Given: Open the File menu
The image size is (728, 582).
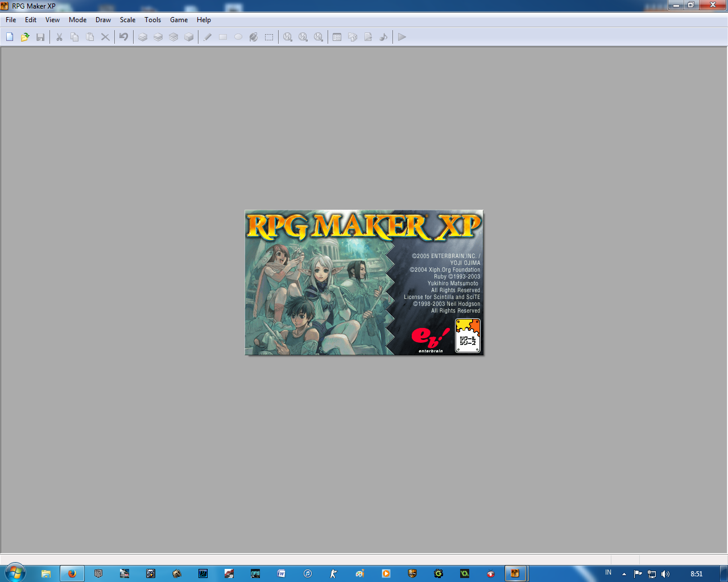Looking at the screenshot, I should tap(11, 20).
